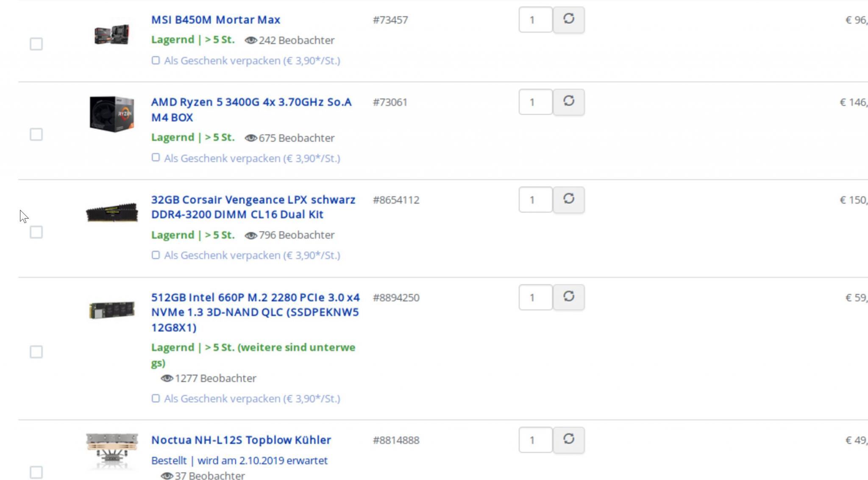Click the eye icon beside 1277 Beobachter
Image resolution: width=868 pixels, height=480 pixels.
tap(167, 378)
